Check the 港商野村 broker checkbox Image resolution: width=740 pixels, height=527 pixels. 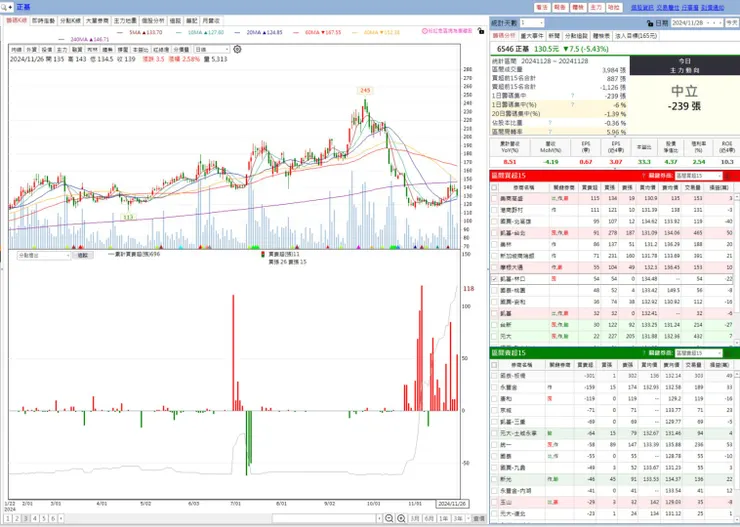pyautogui.click(x=494, y=210)
